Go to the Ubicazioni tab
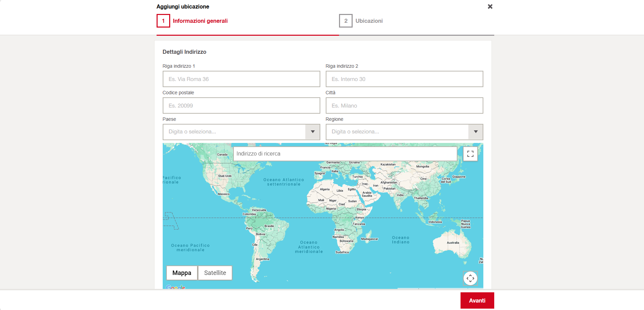644x310 pixels. point(369,21)
